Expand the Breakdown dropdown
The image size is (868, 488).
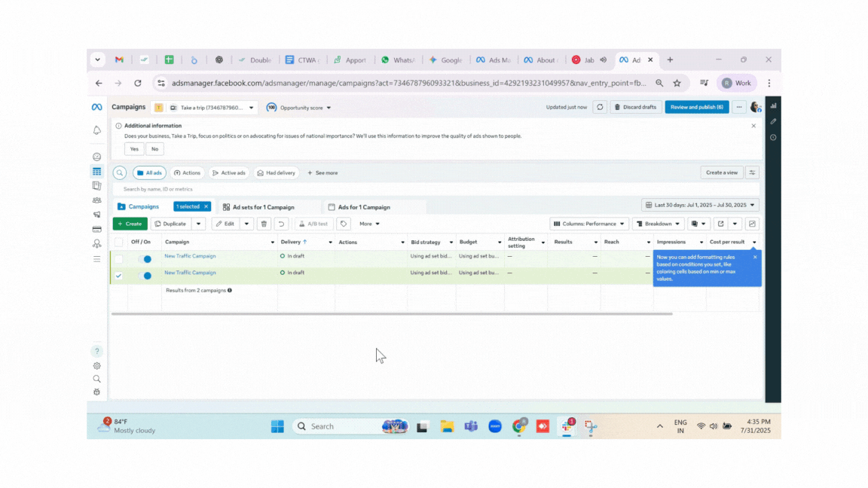point(658,224)
